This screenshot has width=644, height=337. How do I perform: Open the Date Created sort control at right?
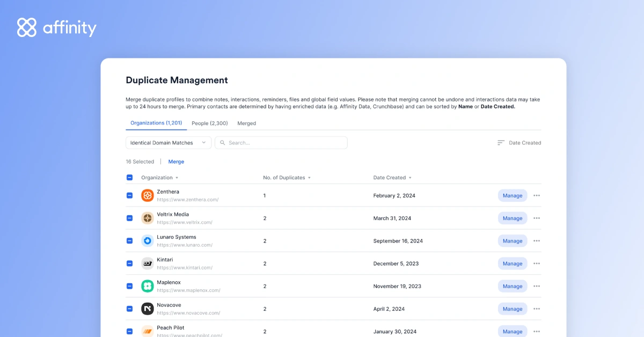(519, 143)
